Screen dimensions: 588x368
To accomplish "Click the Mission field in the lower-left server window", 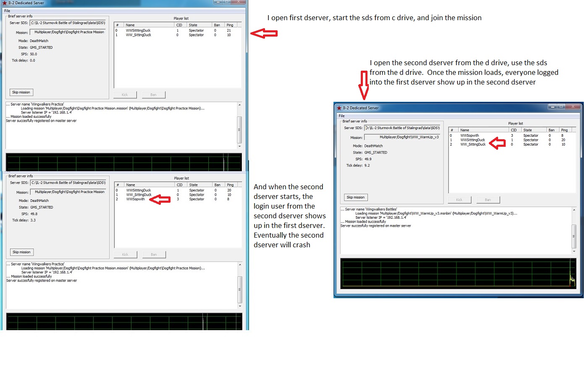I will tap(68, 192).
